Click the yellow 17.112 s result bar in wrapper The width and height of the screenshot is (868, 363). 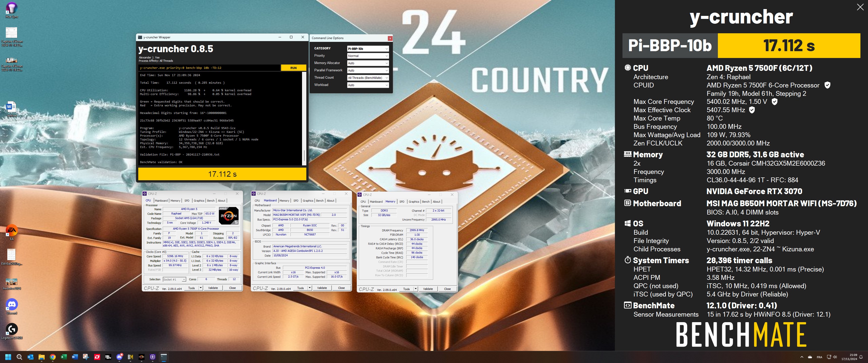[x=222, y=174]
